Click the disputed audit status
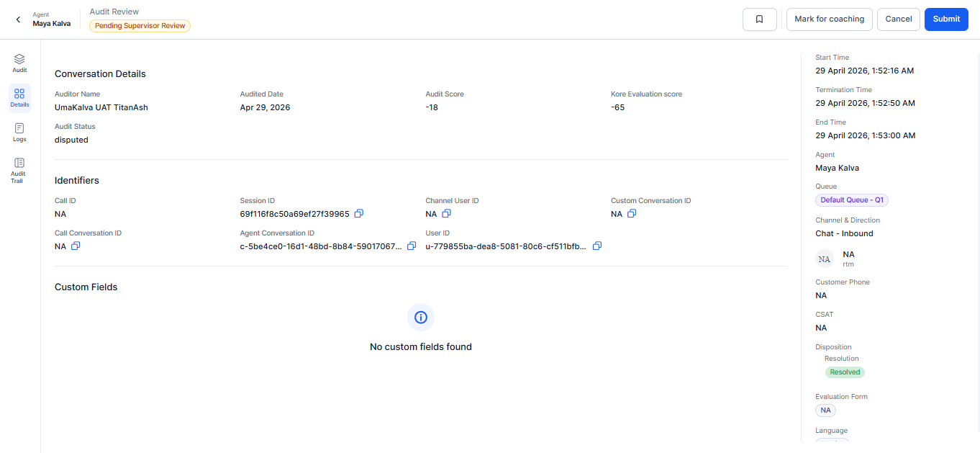Viewport: 980px width, 453px height. [71, 140]
